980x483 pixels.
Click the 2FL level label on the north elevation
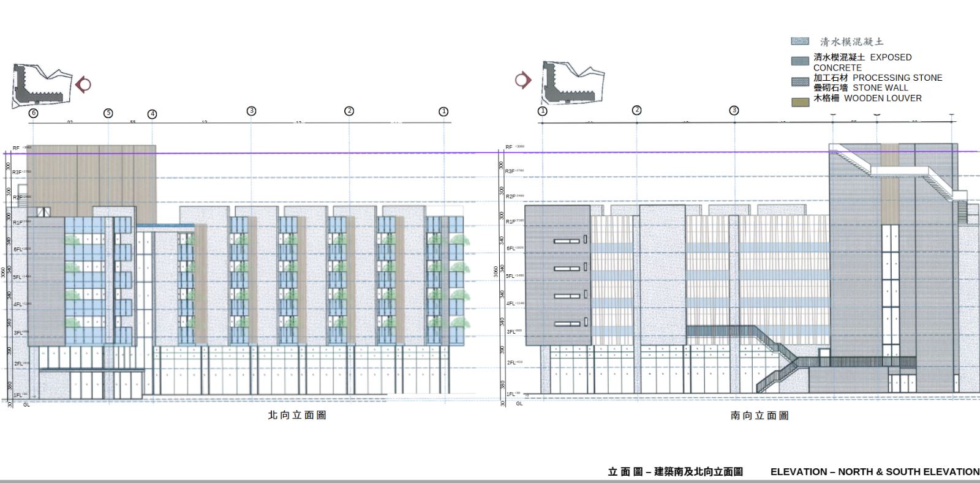[18, 364]
